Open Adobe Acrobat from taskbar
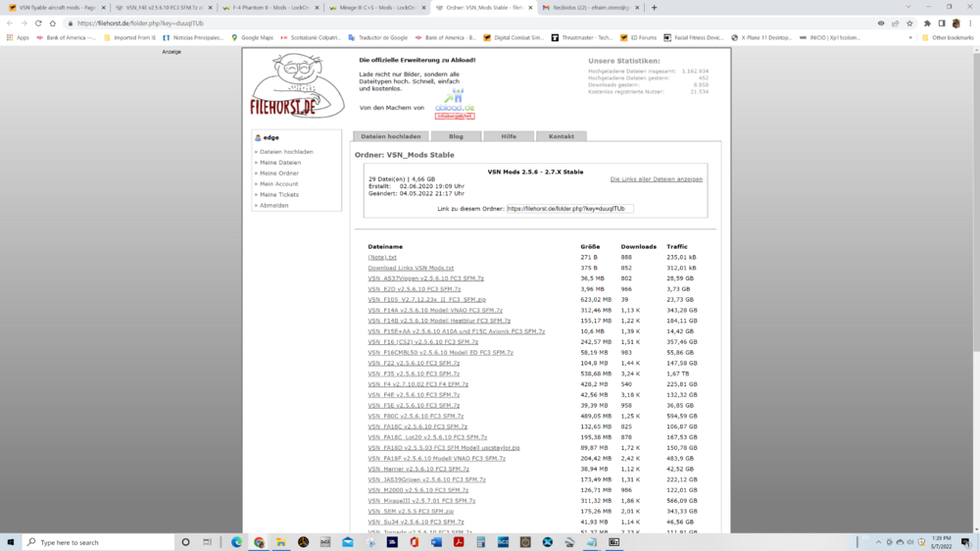The height and width of the screenshot is (551, 980). 459,542
